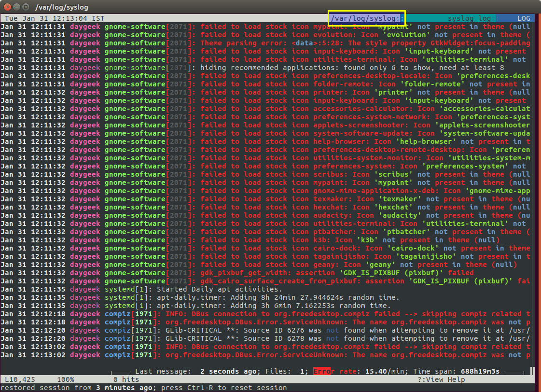
Task: Click the L10,425 line number indicator
Action: point(20,379)
